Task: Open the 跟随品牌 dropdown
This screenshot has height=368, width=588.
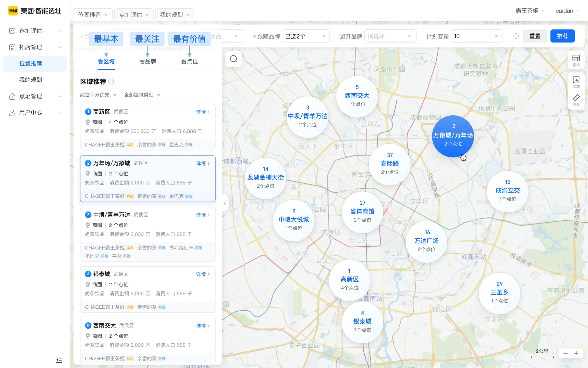Action: click(306, 36)
